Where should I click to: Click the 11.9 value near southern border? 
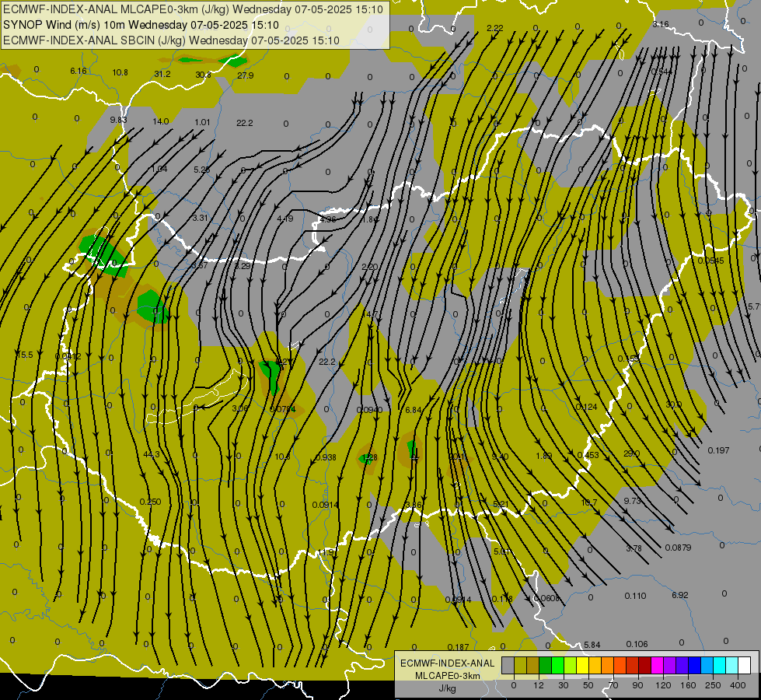(326, 552)
